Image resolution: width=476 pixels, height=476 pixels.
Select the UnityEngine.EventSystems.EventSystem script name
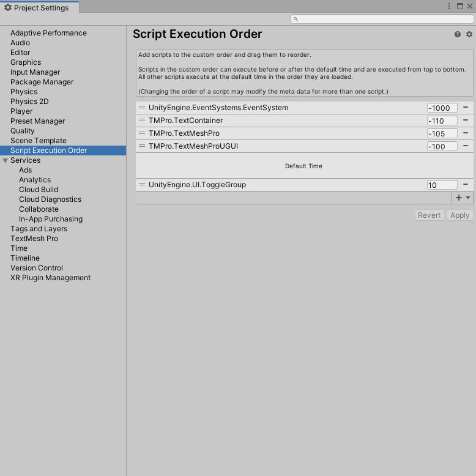click(218, 108)
